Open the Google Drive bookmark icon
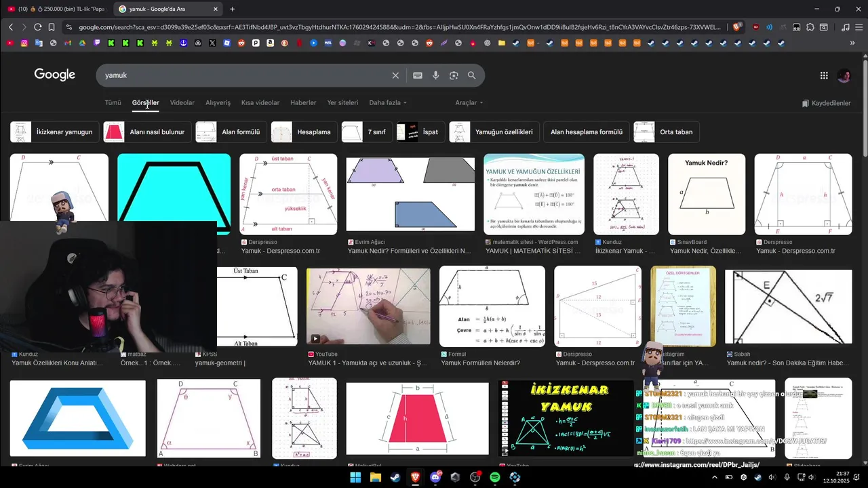Screen dimensions: 868x488 click(x=83, y=43)
